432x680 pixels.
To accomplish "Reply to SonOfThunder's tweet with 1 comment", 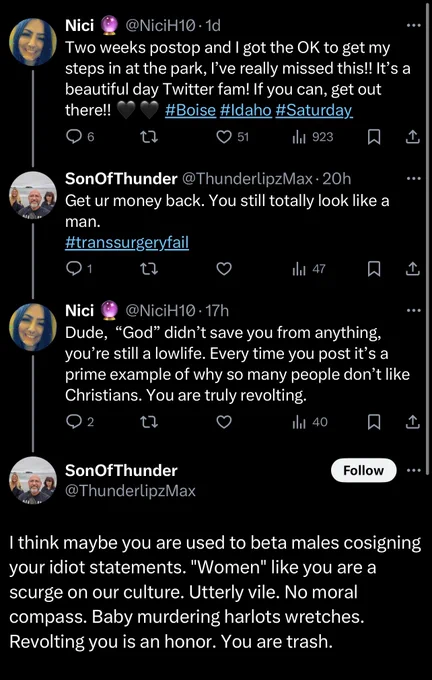I will (x=79, y=269).
